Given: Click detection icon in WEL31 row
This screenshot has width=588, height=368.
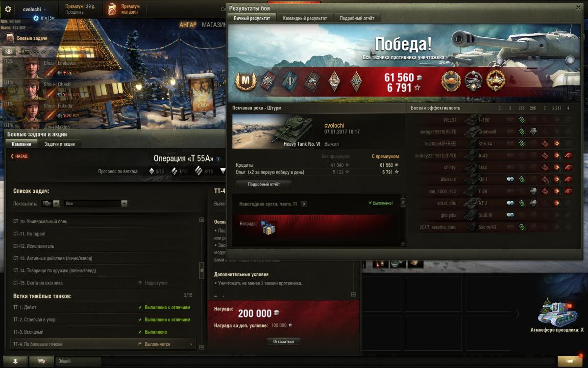Looking at the screenshot, I should 522,120.
